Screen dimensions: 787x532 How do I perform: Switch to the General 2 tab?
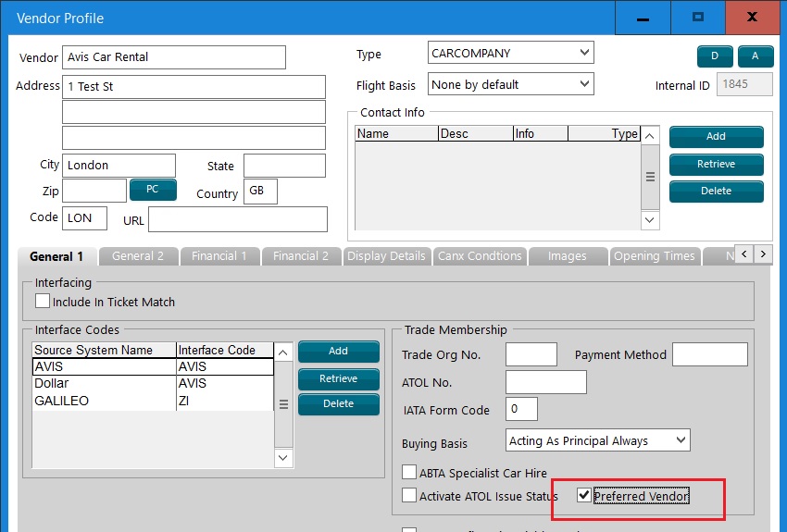pyautogui.click(x=138, y=256)
